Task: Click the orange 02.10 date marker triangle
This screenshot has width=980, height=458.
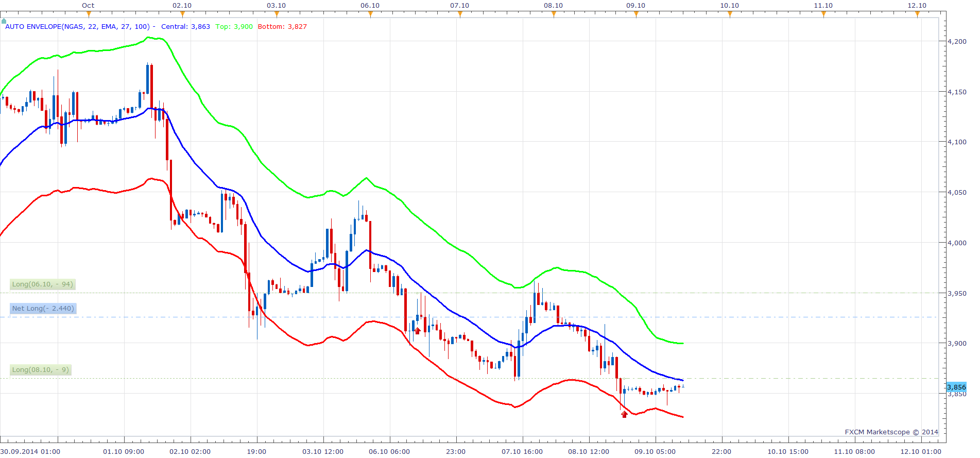Action: pyautogui.click(x=182, y=14)
